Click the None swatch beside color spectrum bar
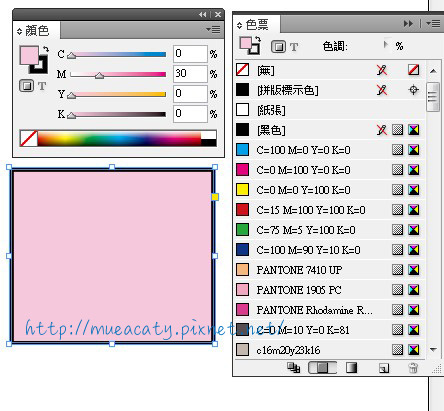Viewport: 444px width, 411px height. tap(29, 138)
